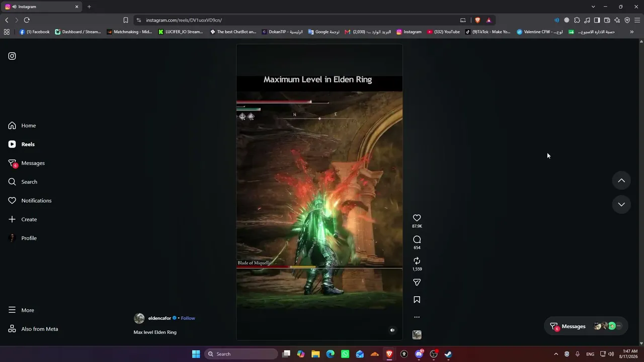The width and height of the screenshot is (644, 362).
Task: Like the reel with the heart icon
Action: tap(417, 218)
